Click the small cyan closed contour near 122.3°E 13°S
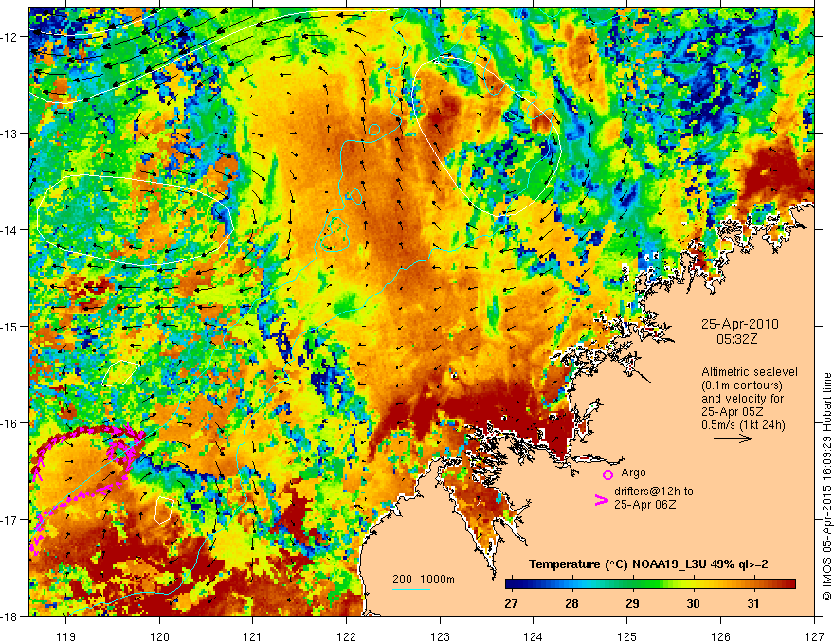This screenshot has width=834, height=644. [374, 130]
